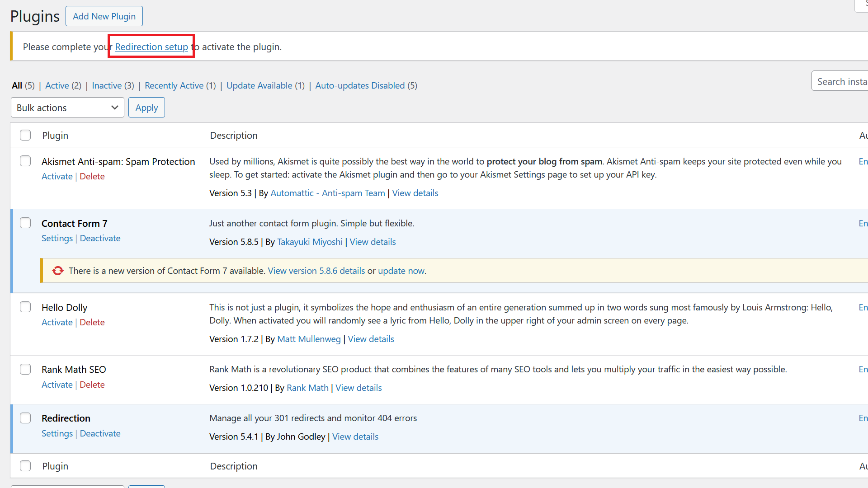The image size is (868, 488).
Task: Click Add New Plugin button
Action: (104, 16)
